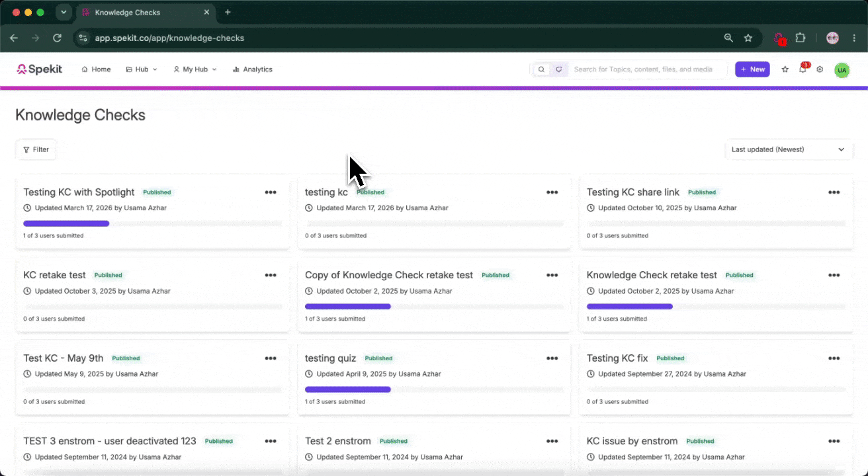Go back to the previous page
This screenshot has height=476, width=868.
pyautogui.click(x=14, y=38)
